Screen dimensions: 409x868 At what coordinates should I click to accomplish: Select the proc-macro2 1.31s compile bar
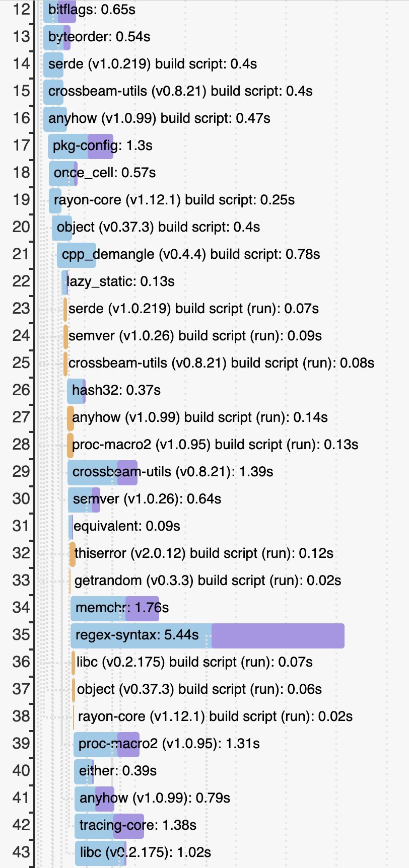[106, 744]
